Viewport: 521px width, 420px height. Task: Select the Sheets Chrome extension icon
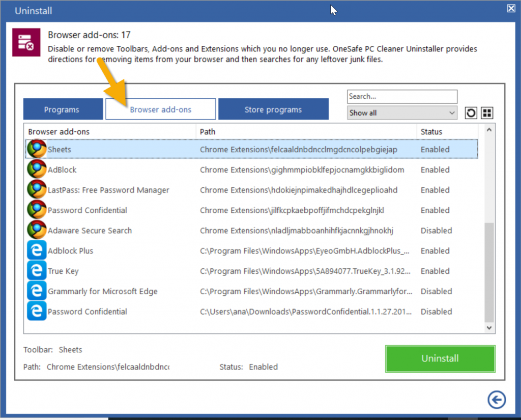37,148
